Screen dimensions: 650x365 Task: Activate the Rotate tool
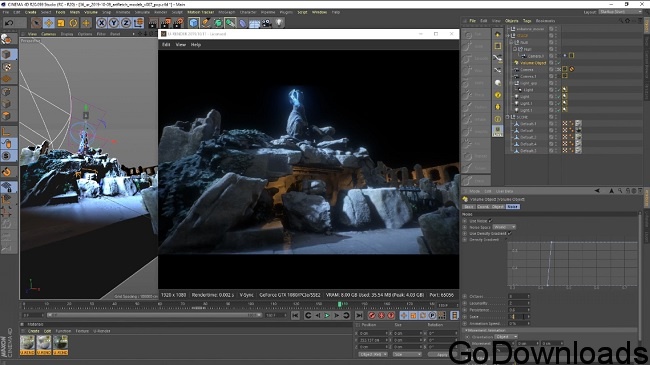coord(73,23)
